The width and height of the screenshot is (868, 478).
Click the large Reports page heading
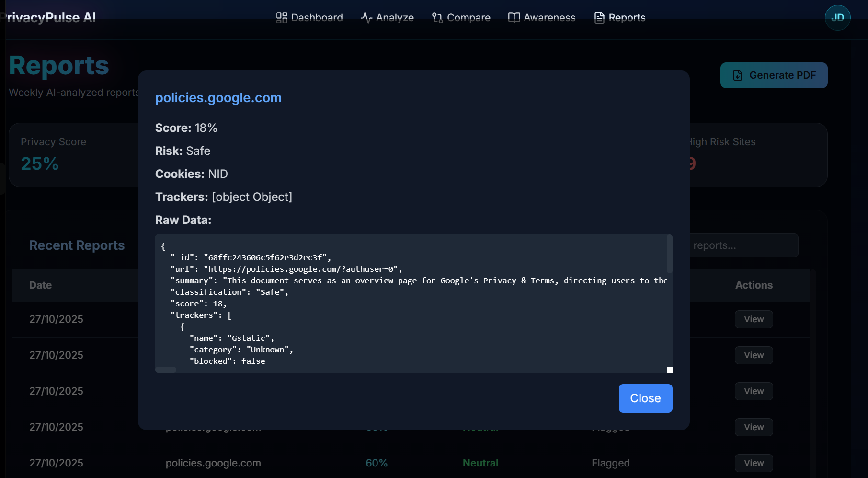click(x=59, y=66)
